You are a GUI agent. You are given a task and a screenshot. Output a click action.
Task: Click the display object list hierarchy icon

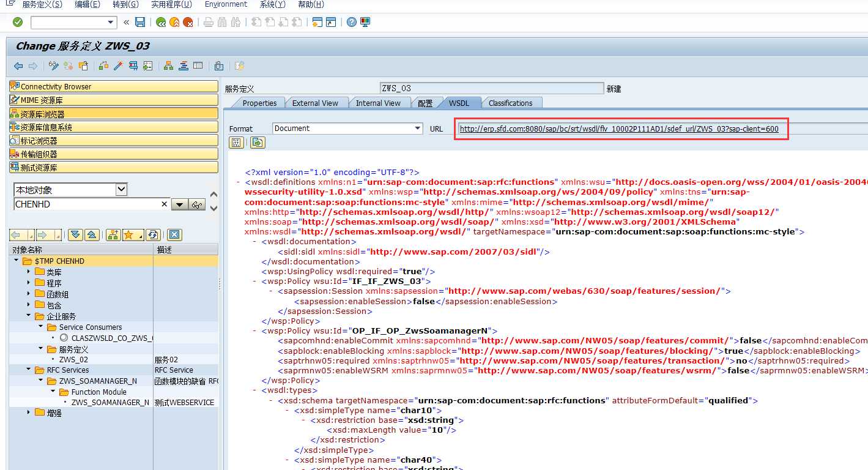point(168,66)
